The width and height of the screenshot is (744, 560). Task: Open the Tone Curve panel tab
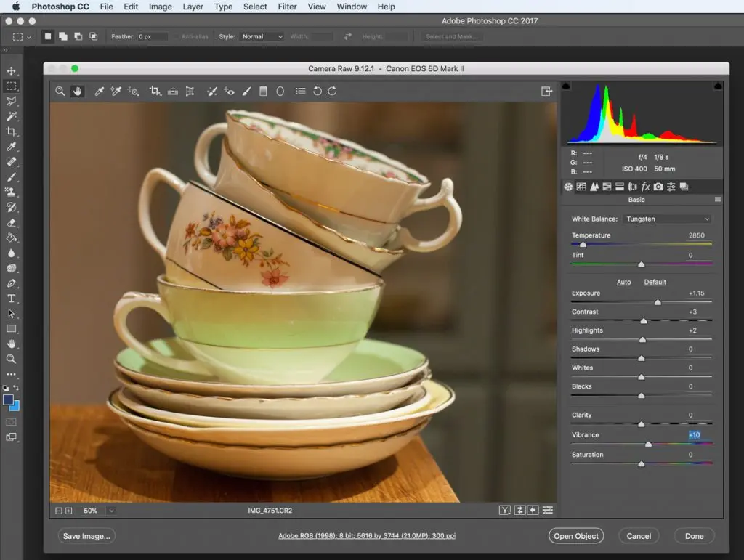pyautogui.click(x=581, y=187)
